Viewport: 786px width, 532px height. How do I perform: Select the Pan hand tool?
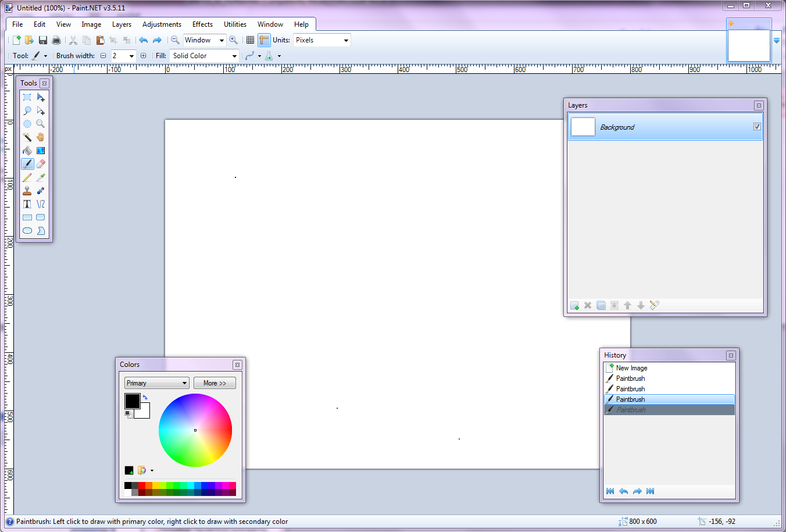(41, 137)
